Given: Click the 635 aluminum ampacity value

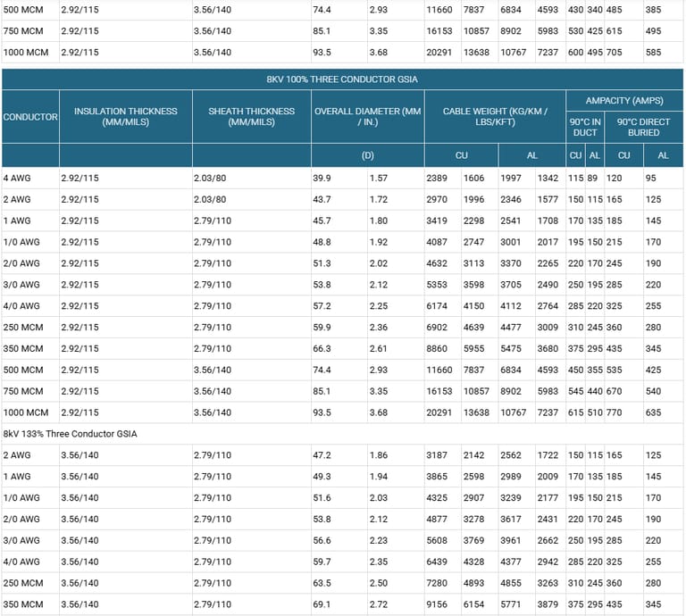Looking at the screenshot, I should point(657,412).
